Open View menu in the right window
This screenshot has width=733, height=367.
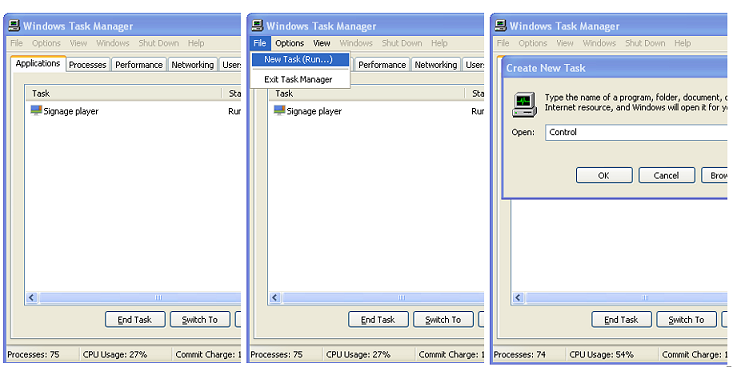point(565,43)
